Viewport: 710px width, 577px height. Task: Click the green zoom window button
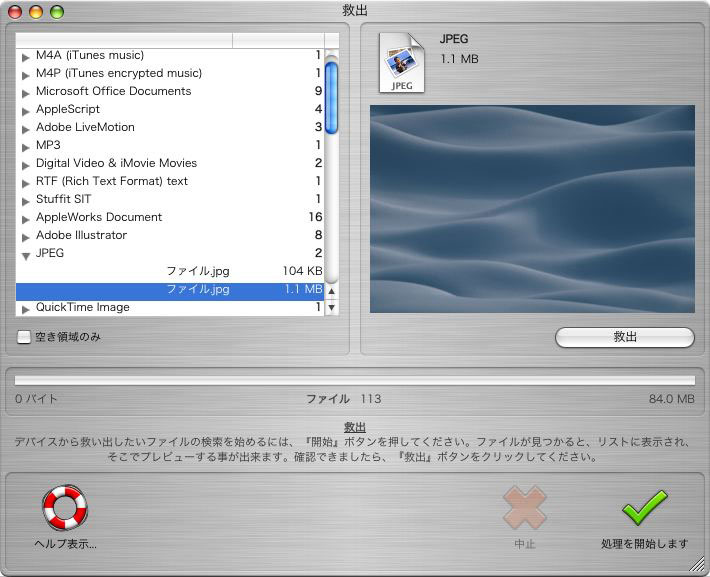(x=57, y=12)
